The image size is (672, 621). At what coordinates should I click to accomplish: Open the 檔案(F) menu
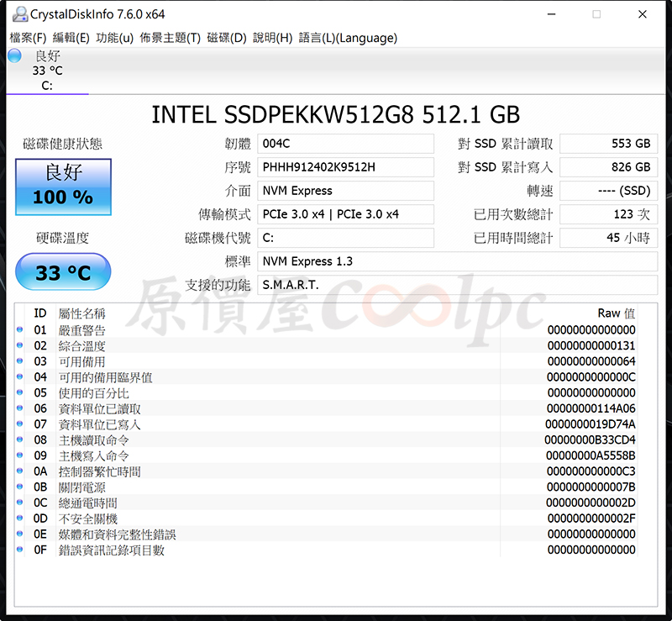coord(28,38)
